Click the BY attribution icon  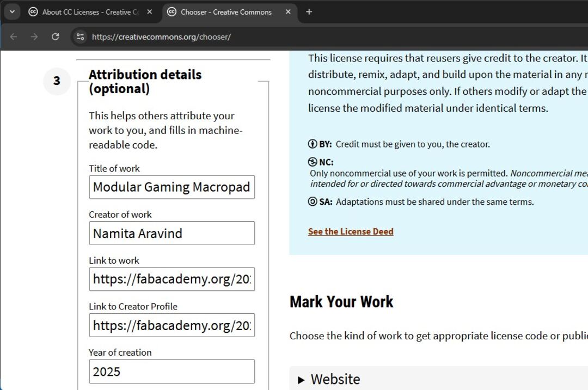click(x=313, y=144)
